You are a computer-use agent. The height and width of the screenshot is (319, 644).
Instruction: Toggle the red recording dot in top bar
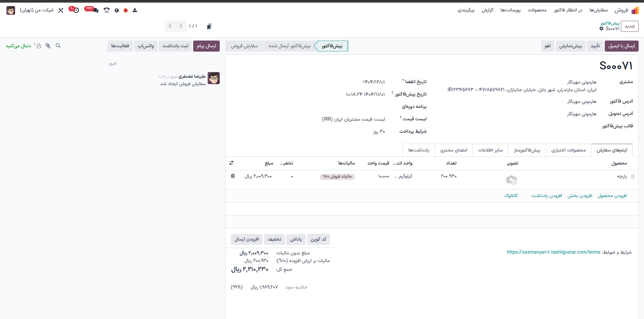pos(125,10)
